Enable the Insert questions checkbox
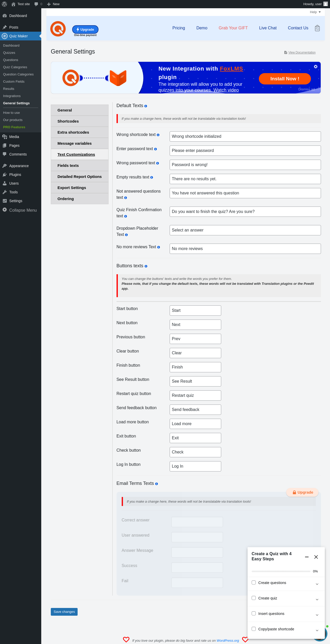 pos(254,613)
